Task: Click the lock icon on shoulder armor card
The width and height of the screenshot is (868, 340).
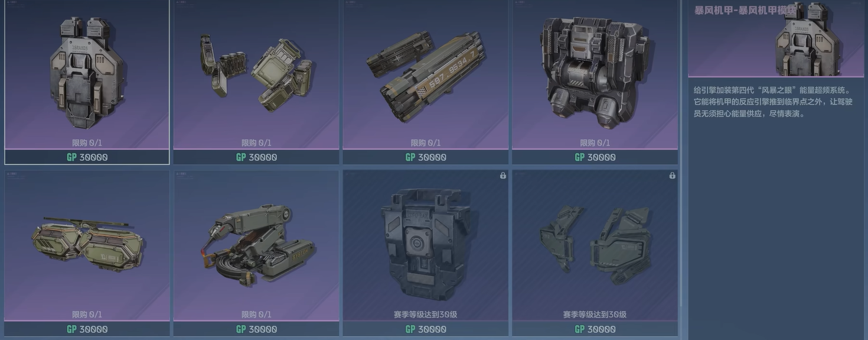Action: [x=673, y=176]
